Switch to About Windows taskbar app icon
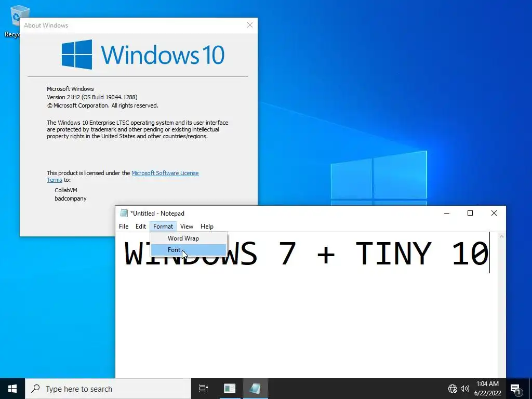This screenshot has width=532, height=399. click(x=230, y=389)
